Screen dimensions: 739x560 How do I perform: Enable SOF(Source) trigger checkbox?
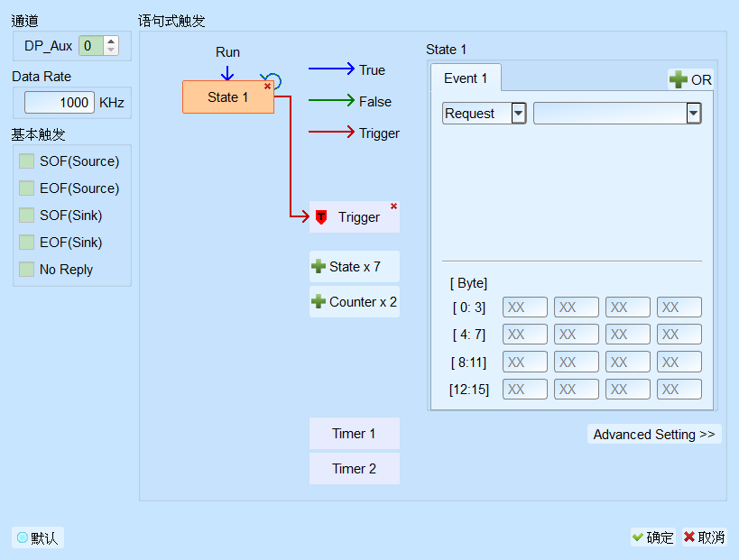pos(26,161)
